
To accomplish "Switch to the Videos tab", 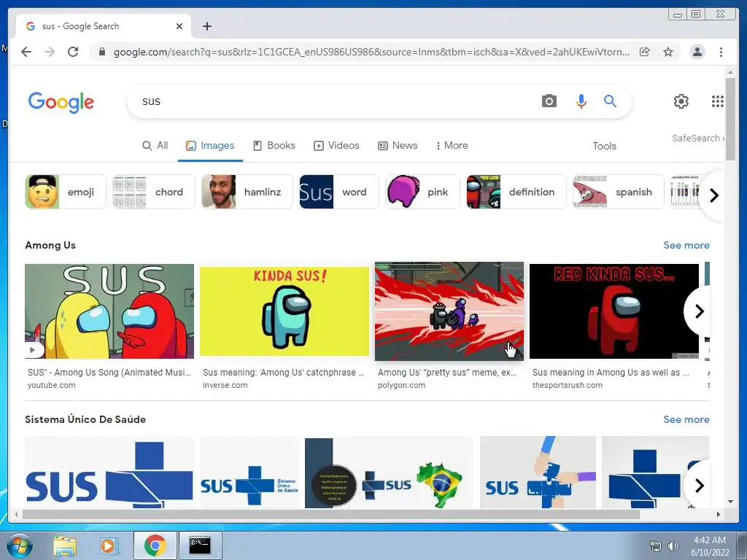I will (x=336, y=146).
